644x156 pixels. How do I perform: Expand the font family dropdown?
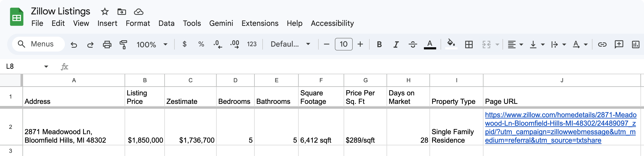(290, 44)
